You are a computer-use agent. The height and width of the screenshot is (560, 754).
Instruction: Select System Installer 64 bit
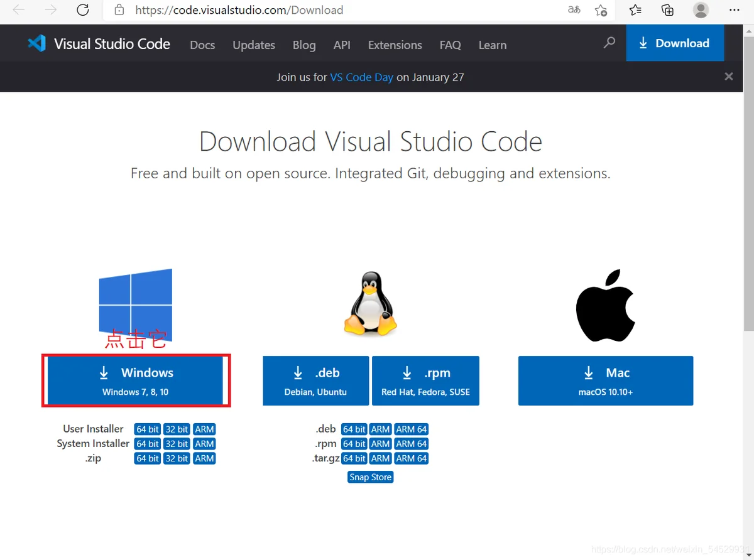148,444
